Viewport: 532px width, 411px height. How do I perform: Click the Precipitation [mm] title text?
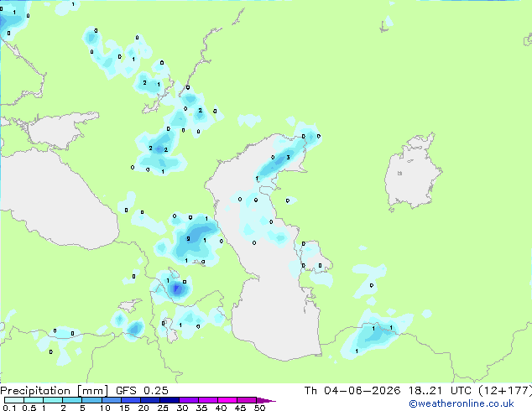pos(54,391)
